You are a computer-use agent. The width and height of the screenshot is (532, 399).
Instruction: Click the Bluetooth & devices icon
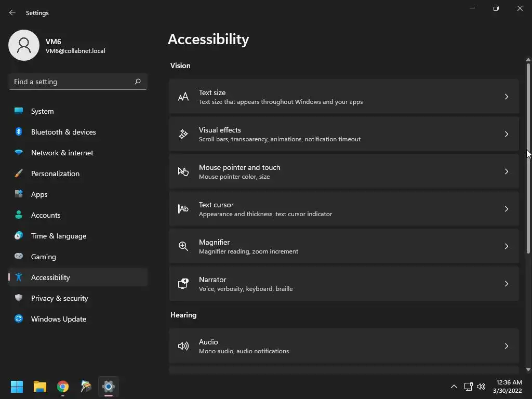(19, 132)
